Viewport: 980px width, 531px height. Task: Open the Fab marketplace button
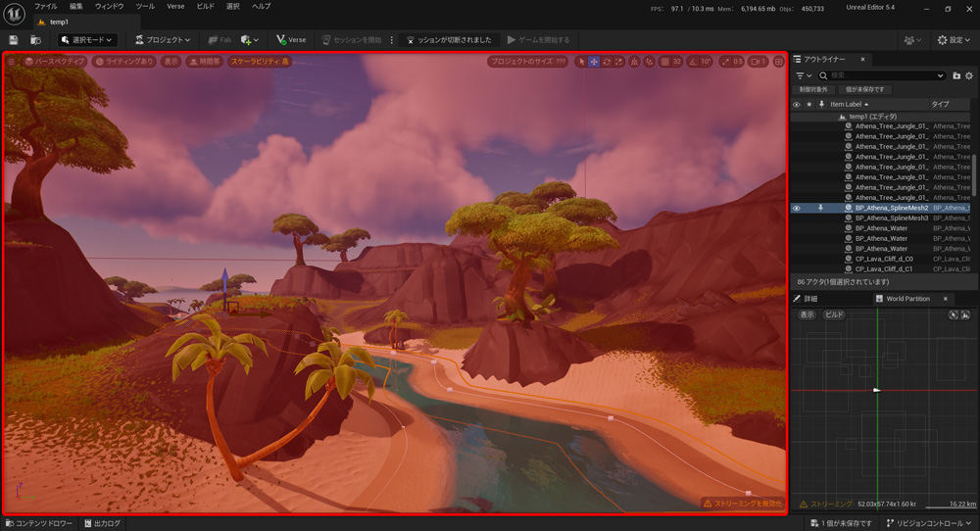click(x=220, y=40)
